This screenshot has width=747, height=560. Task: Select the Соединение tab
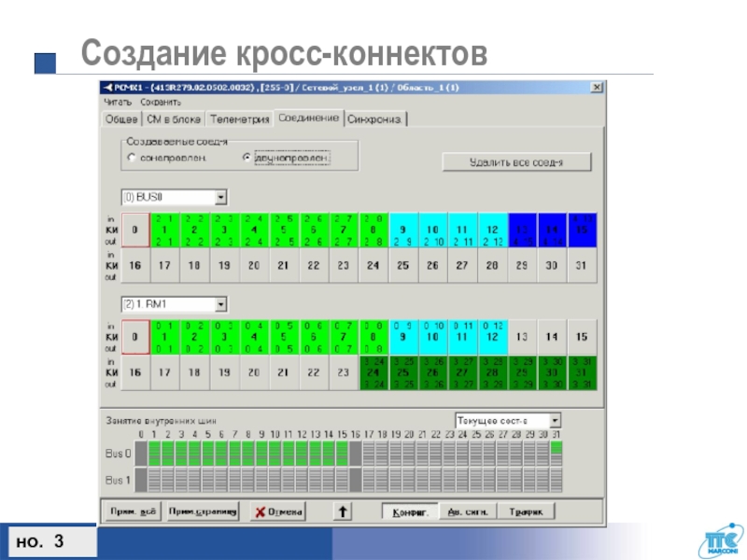point(309,118)
